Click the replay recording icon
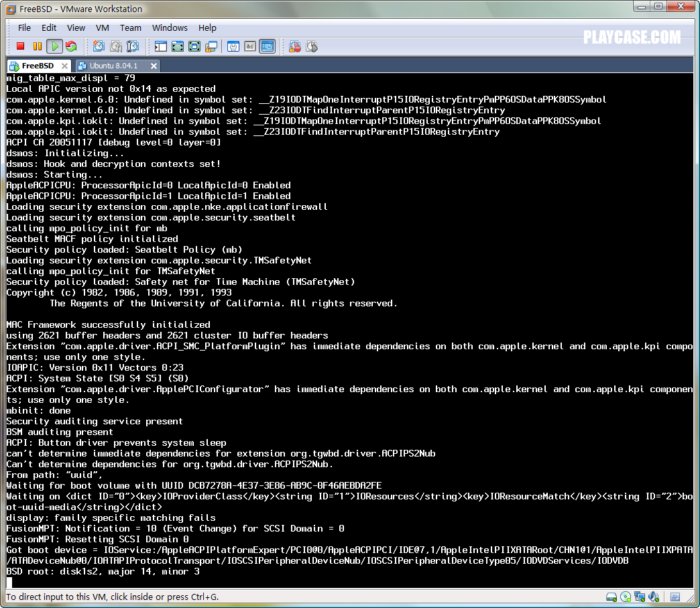Viewport: 700px width, 608px height. click(312, 46)
